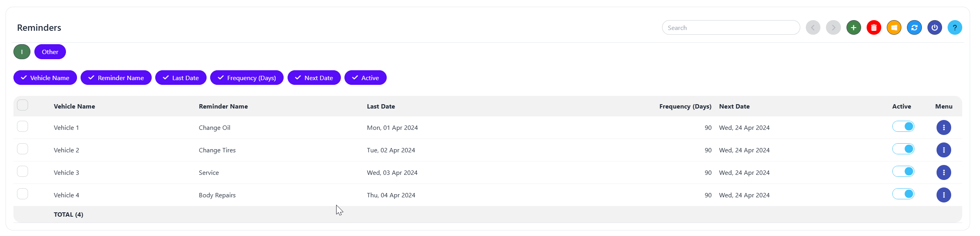This screenshot has height=236, width=980.
Task: Toggle the Last Date column chip
Action: [x=181, y=78]
